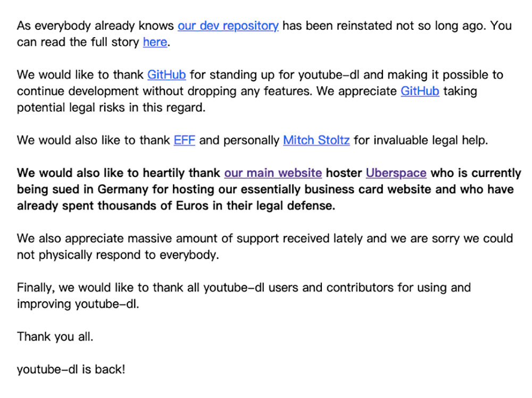Visit the Uberspace hoster link
Screen dimensions: 532x398
pyautogui.click(x=396, y=173)
